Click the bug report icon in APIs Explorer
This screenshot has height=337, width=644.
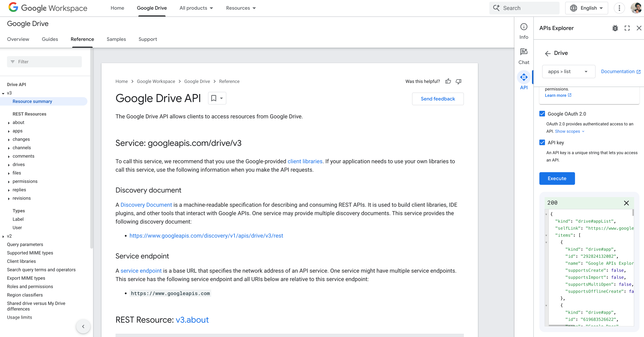click(x=615, y=28)
